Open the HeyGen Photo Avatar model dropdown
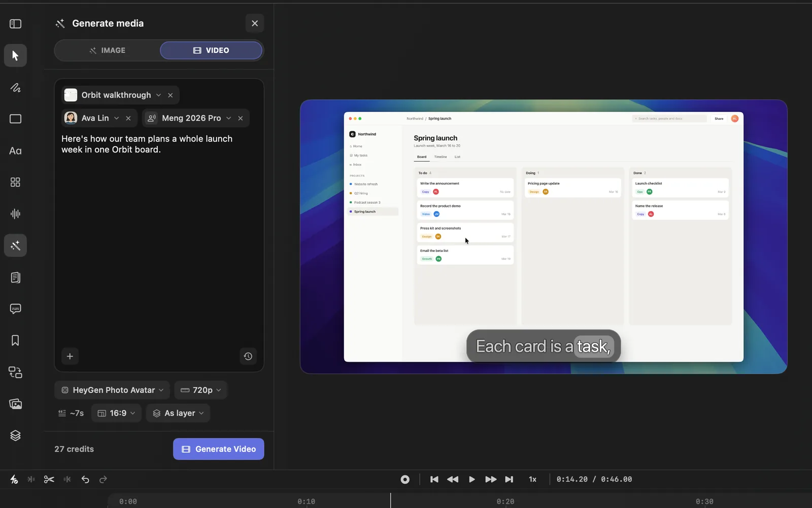812x508 pixels. [112, 390]
